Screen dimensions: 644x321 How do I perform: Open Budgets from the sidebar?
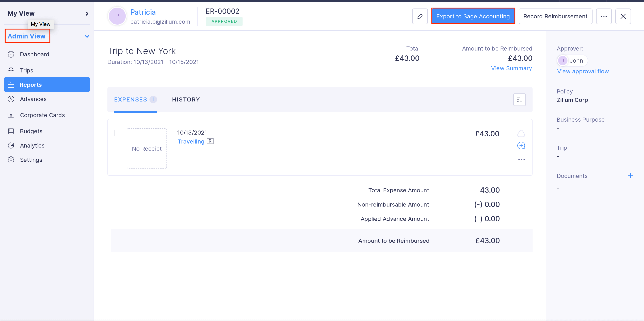(31, 131)
